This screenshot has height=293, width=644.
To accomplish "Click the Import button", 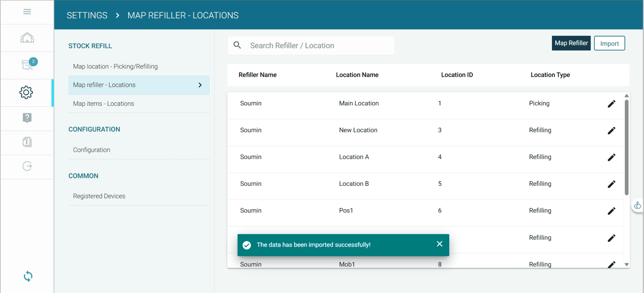I will pyautogui.click(x=609, y=44).
